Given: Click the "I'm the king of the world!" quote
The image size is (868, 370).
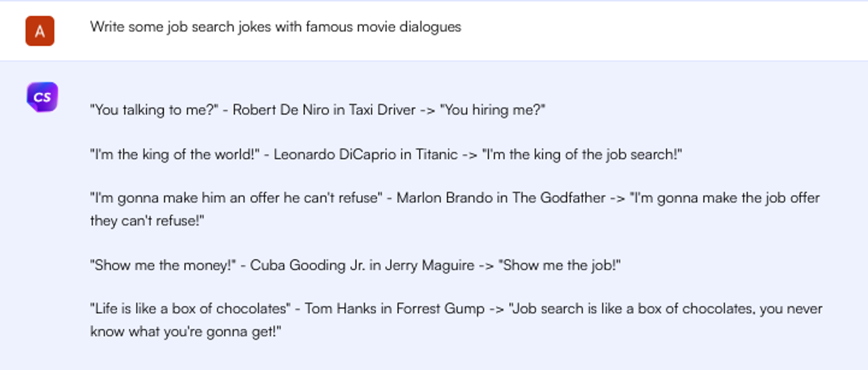Looking at the screenshot, I should coord(174,155).
